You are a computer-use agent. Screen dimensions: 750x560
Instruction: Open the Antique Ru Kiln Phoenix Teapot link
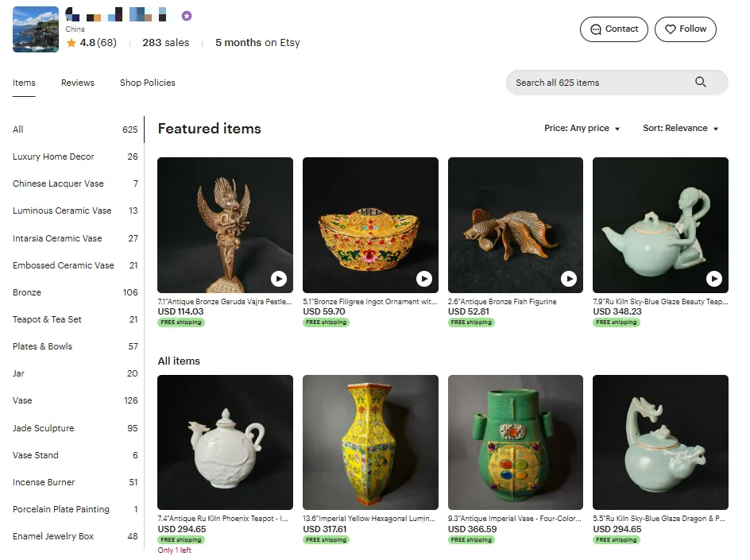(225, 519)
